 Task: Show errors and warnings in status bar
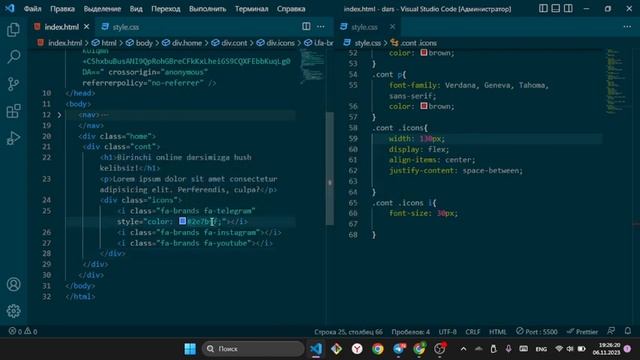(23, 331)
